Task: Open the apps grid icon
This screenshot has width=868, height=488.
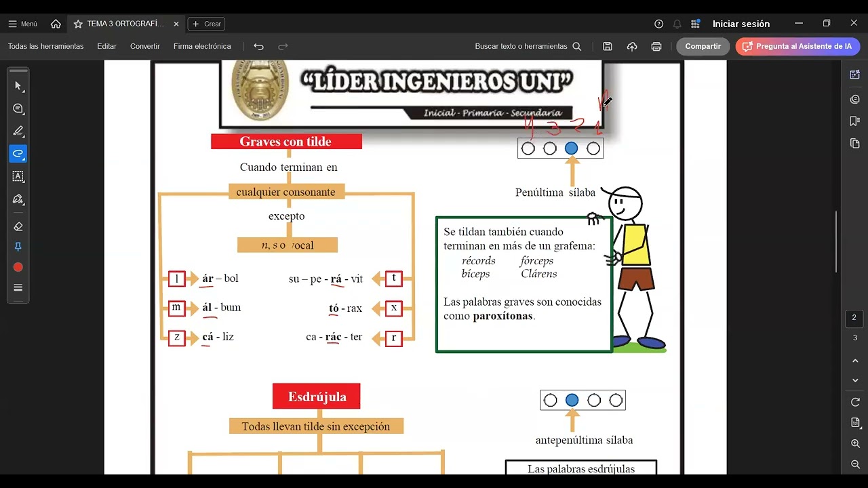Action: tap(695, 24)
